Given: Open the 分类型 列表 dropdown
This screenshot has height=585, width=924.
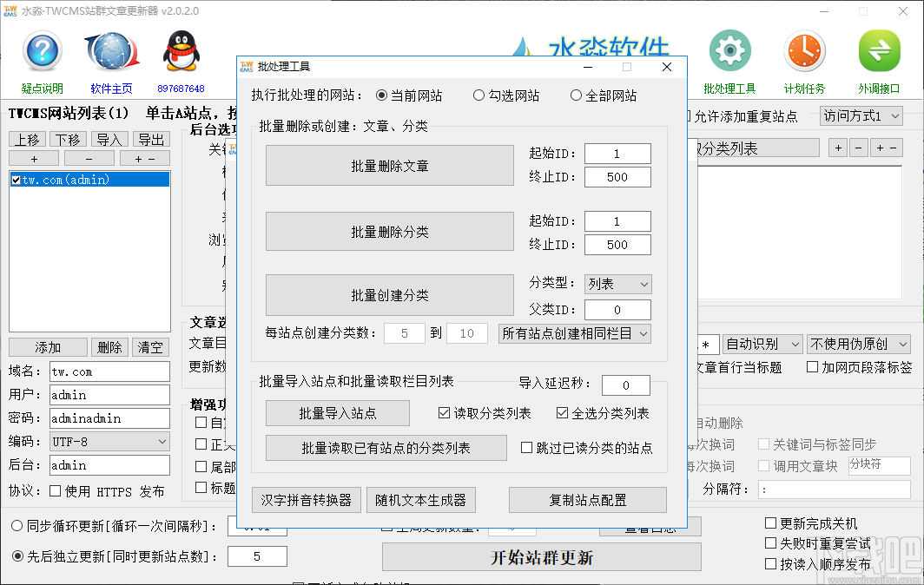Looking at the screenshot, I should point(617,285).
